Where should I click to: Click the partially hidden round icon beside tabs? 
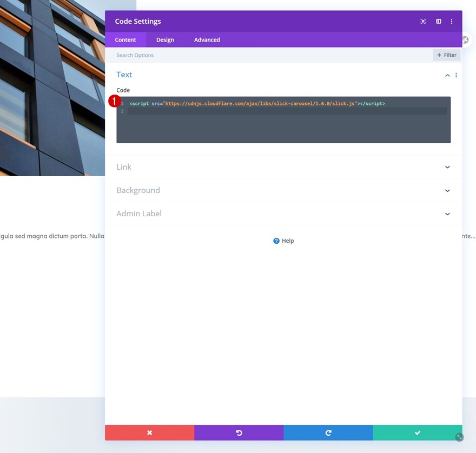pos(466,40)
